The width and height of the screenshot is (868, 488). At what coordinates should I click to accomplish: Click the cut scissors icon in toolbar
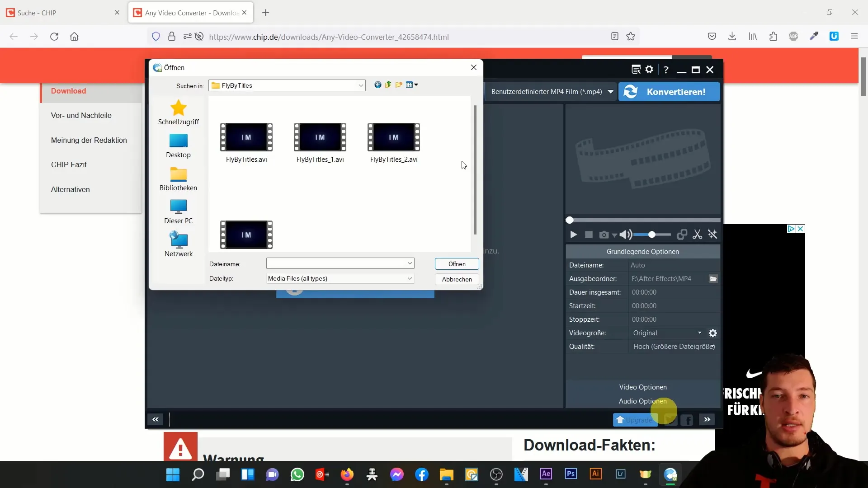698,234
